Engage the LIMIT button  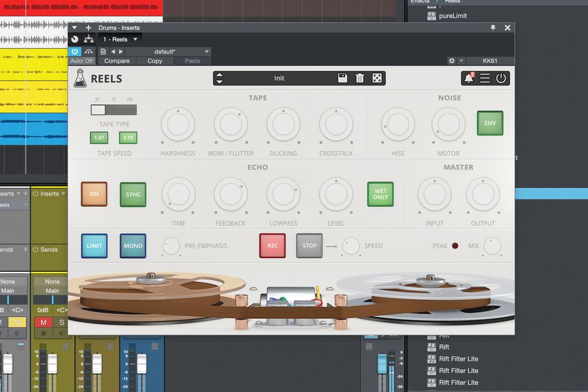point(94,245)
